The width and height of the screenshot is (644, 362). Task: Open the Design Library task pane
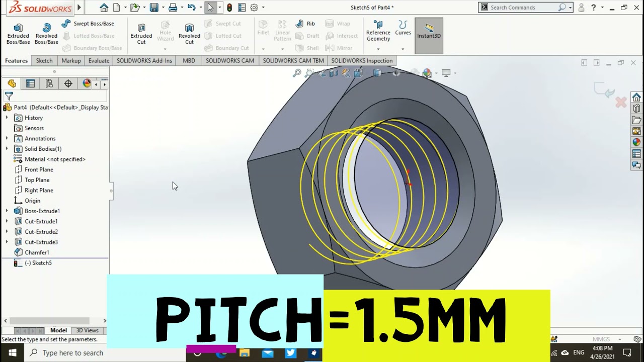[x=636, y=109]
